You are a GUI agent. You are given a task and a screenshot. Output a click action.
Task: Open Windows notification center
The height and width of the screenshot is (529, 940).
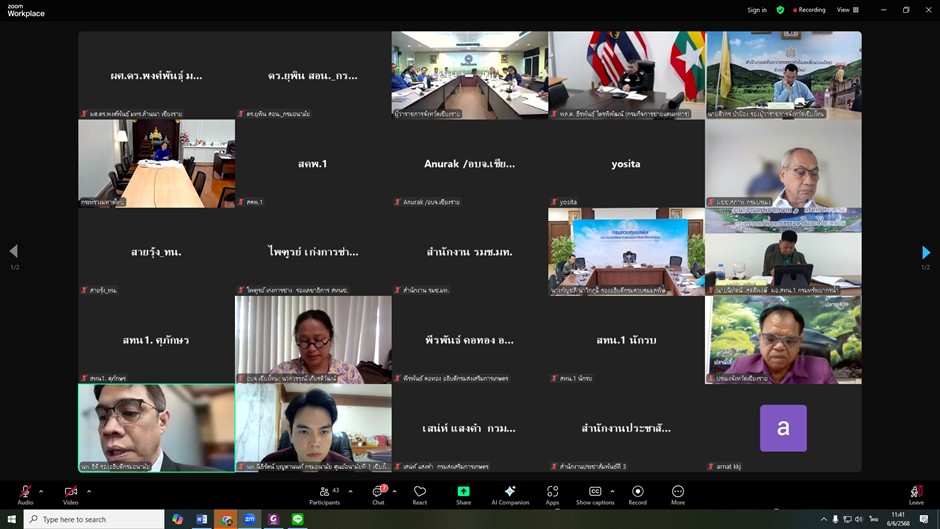pos(924,519)
